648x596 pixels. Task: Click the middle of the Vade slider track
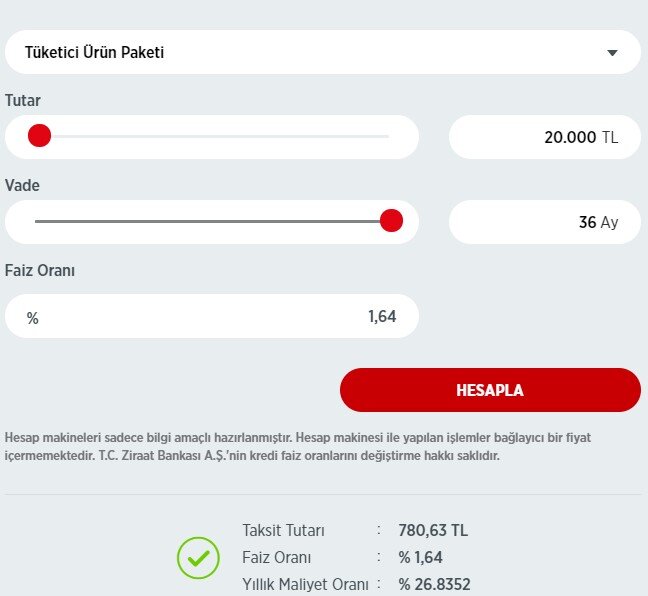click(x=212, y=221)
